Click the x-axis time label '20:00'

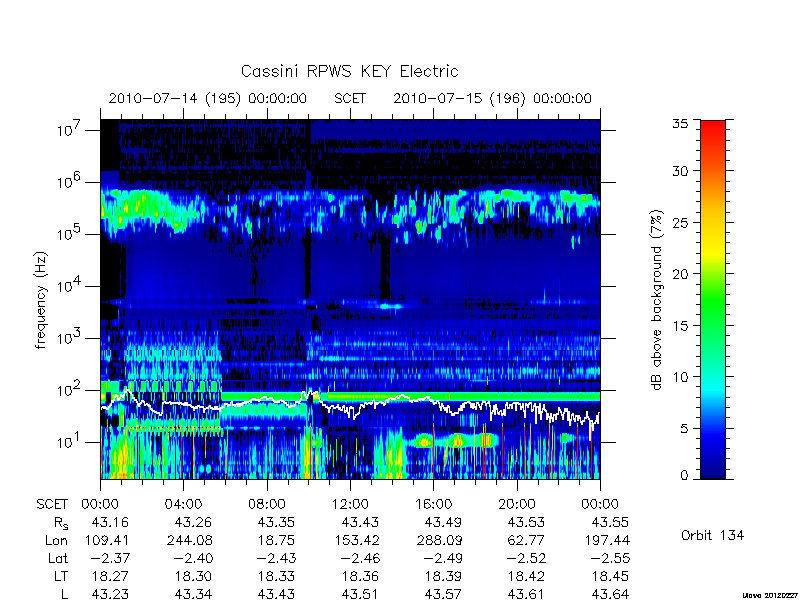[x=517, y=504]
